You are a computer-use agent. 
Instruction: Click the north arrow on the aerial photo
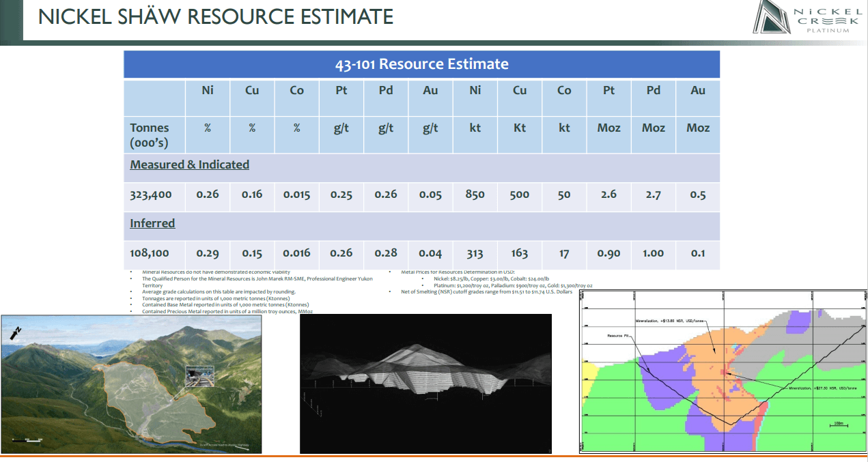pyautogui.click(x=15, y=332)
